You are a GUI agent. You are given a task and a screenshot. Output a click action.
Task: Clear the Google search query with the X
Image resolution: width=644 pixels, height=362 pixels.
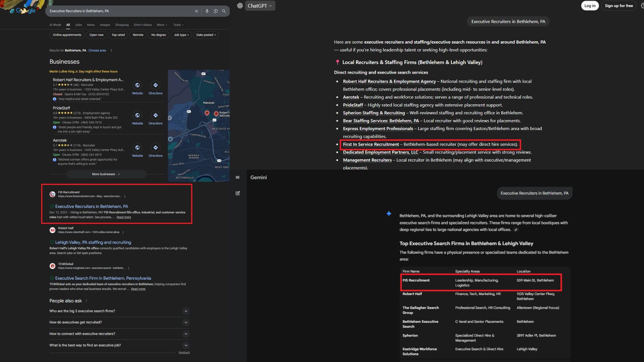tap(196, 11)
